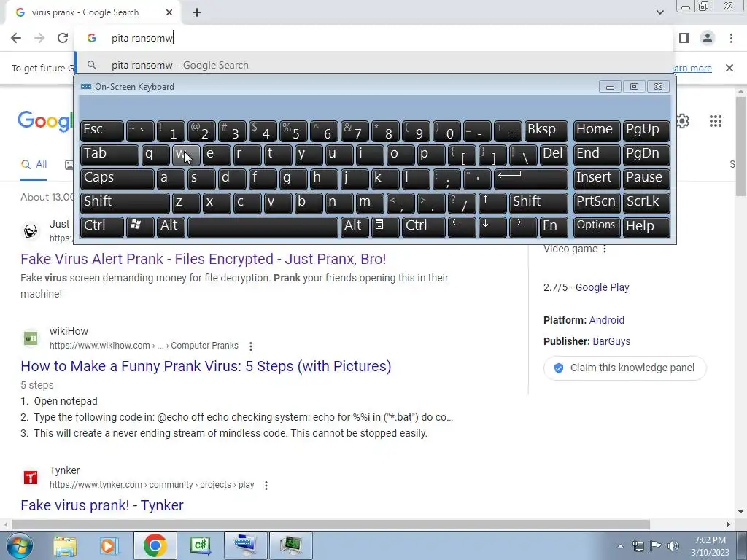The width and height of the screenshot is (747, 560).
Task: Toggle left Alt key on keyboard
Action: 171,227
